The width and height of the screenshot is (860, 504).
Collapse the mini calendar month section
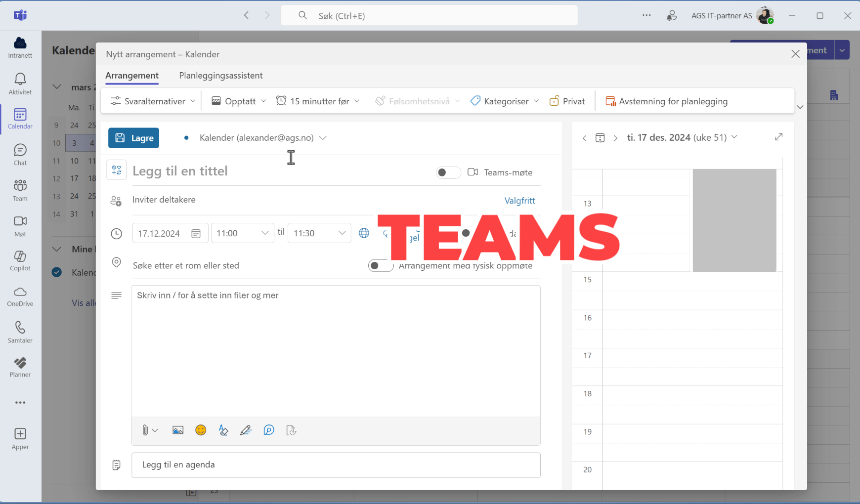point(57,87)
